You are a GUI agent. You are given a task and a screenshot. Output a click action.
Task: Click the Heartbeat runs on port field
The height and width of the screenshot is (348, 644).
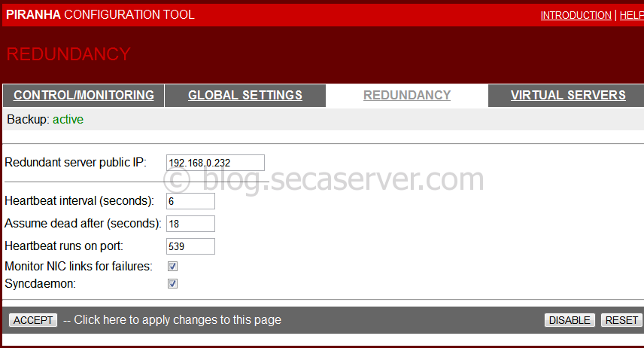click(190, 246)
